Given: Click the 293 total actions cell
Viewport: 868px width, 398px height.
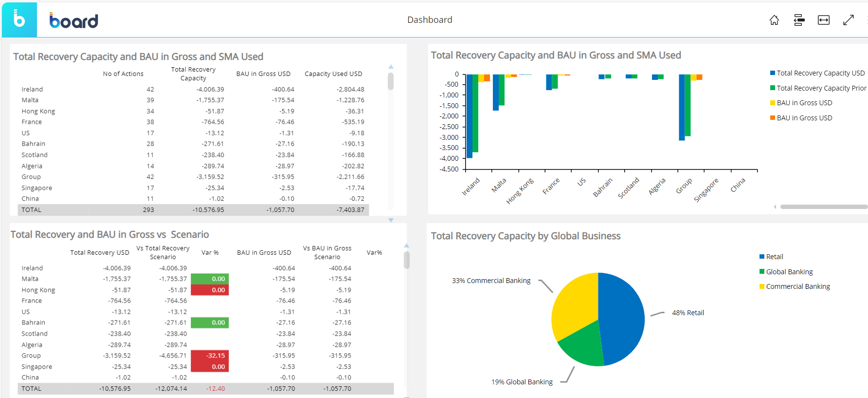Looking at the screenshot, I should click(x=148, y=210).
